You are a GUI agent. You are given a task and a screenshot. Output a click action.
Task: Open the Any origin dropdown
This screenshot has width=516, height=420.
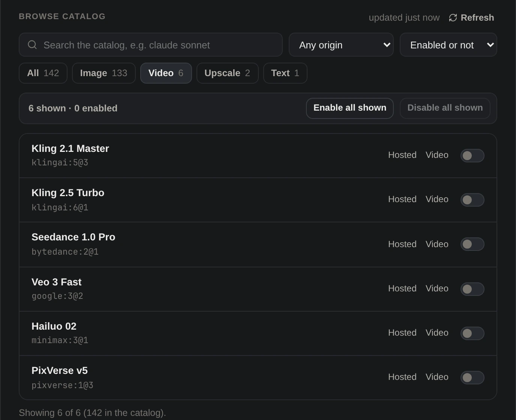tap(341, 45)
